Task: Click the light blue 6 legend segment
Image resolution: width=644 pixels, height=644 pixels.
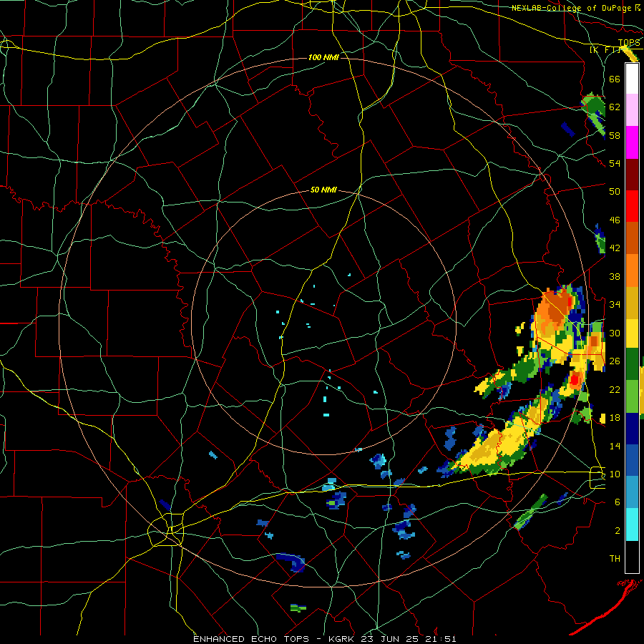Action: point(632,492)
